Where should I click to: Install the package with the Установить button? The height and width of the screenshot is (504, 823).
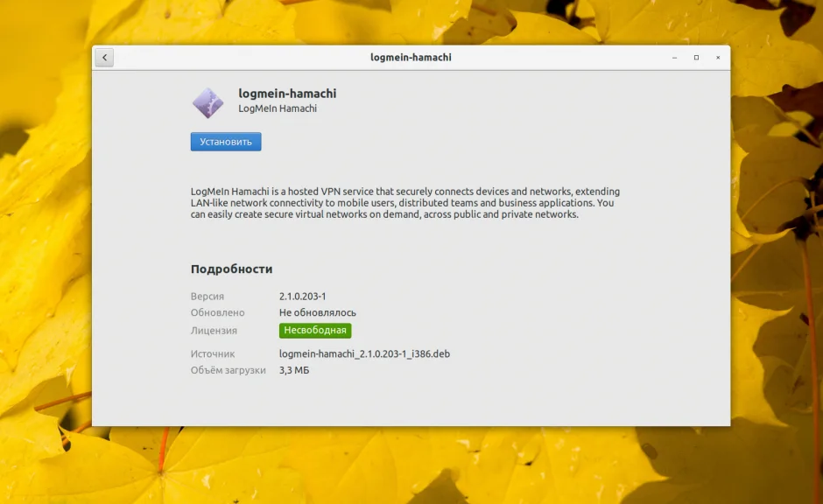(226, 142)
